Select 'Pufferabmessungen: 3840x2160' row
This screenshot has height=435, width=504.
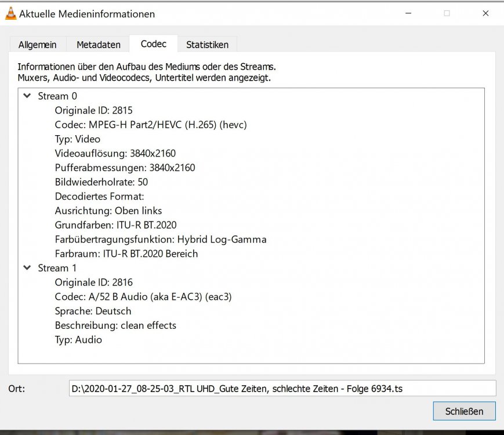[125, 168]
